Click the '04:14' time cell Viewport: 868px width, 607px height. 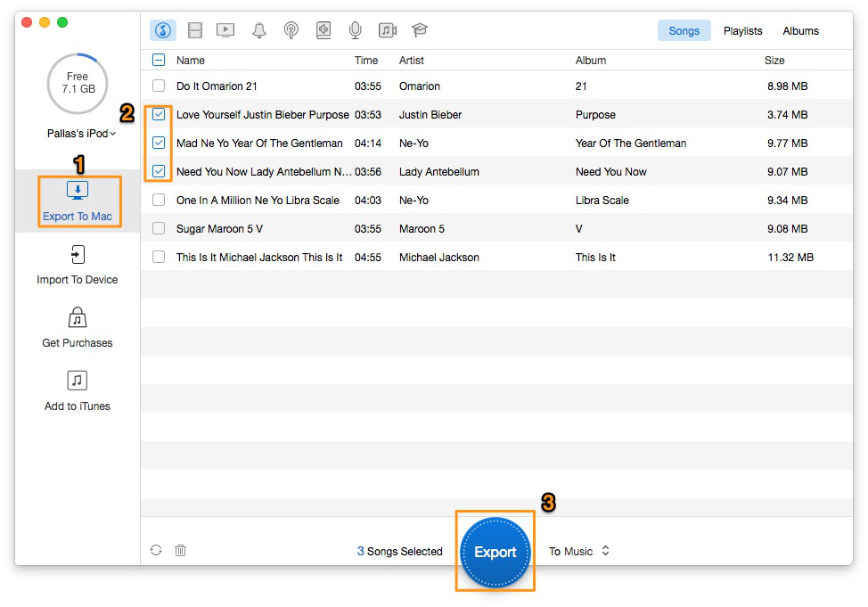[x=368, y=143]
